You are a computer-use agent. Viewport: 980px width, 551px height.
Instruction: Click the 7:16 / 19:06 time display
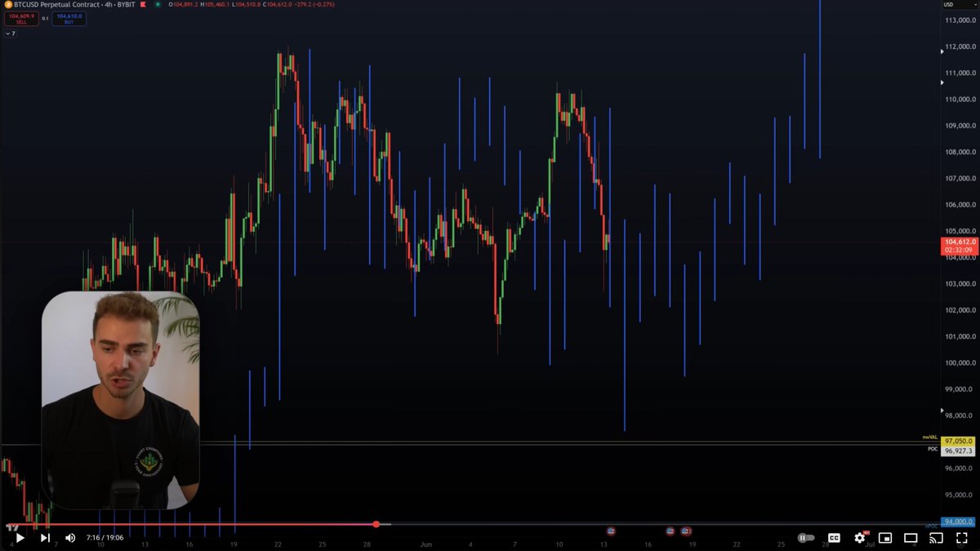click(104, 538)
